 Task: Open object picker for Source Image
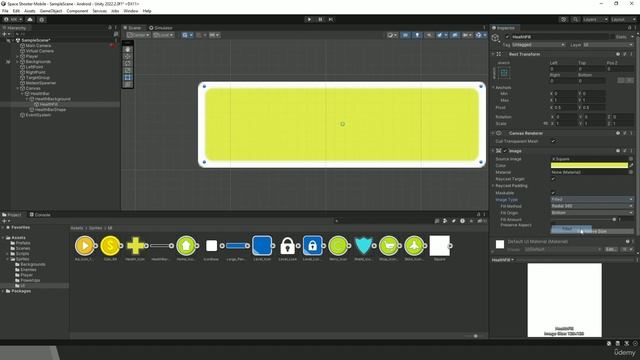631,159
